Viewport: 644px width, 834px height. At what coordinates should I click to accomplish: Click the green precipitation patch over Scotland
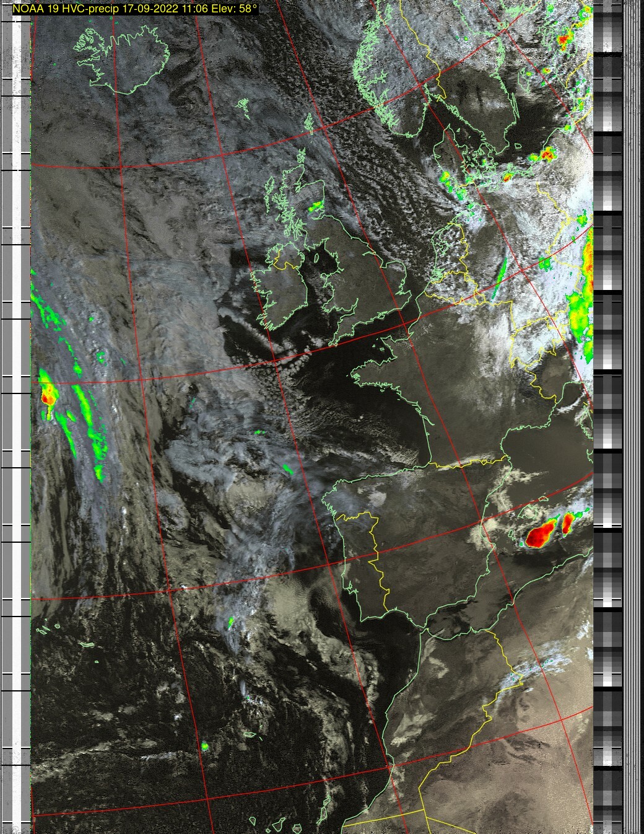[x=316, y=206]
